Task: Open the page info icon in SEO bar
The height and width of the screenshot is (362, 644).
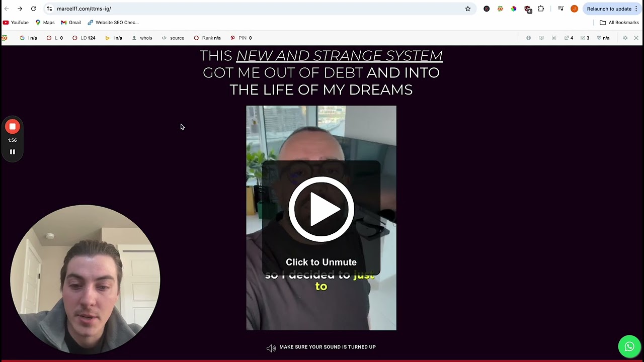Action: (528, 38)
